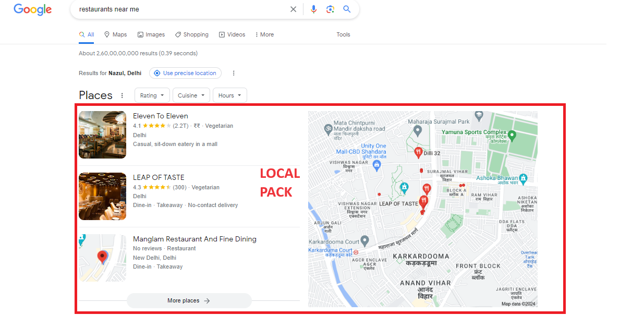
Task: Open the Eleven To Eleven listing
Action: pyautogui.click(x=160, y=116)
